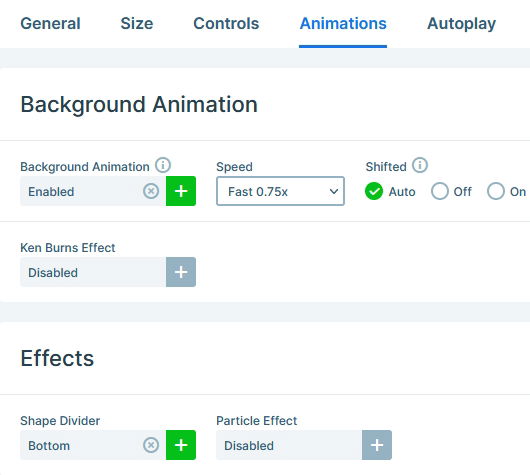The image size is (530, 475).
Task: Click green plus beside Background Animation
Action: point(181,191)
